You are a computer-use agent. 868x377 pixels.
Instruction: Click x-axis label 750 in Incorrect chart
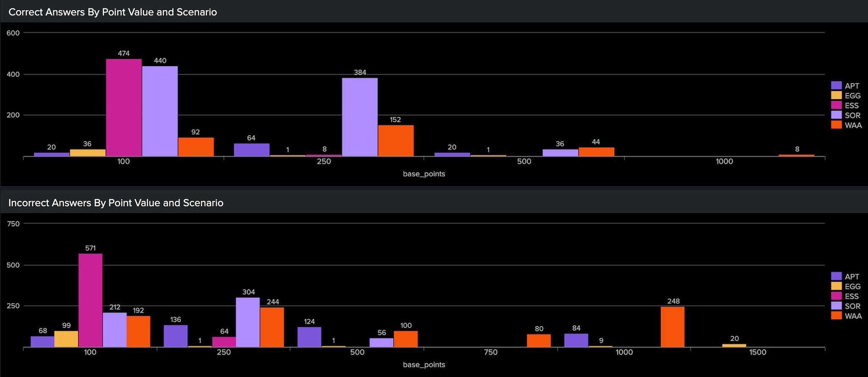490,352
